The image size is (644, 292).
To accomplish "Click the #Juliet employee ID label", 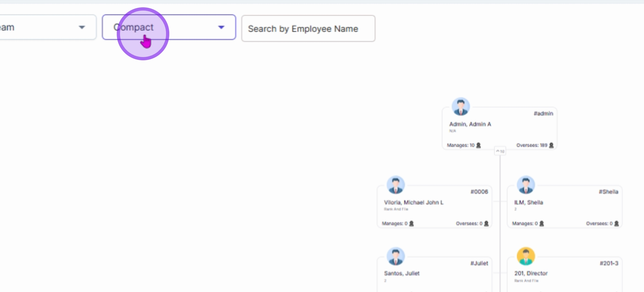I will coord(479,263).
